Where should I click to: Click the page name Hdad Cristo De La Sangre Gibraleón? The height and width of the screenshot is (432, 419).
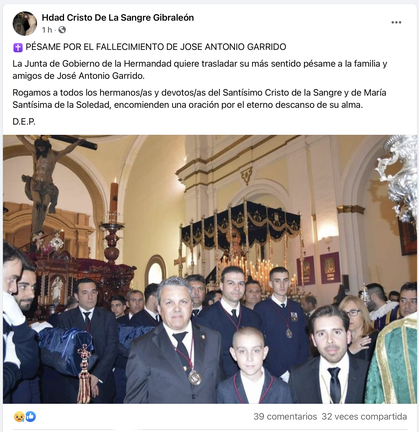(118, 18)
